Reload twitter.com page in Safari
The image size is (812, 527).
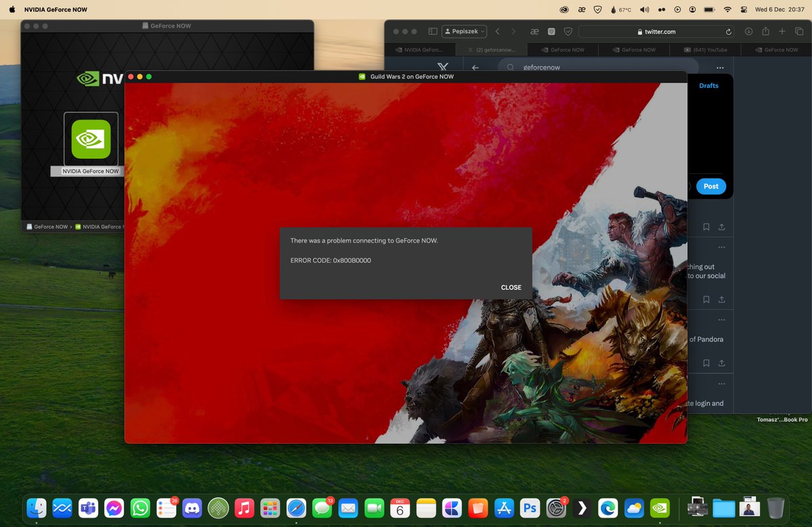pos(729,32)
